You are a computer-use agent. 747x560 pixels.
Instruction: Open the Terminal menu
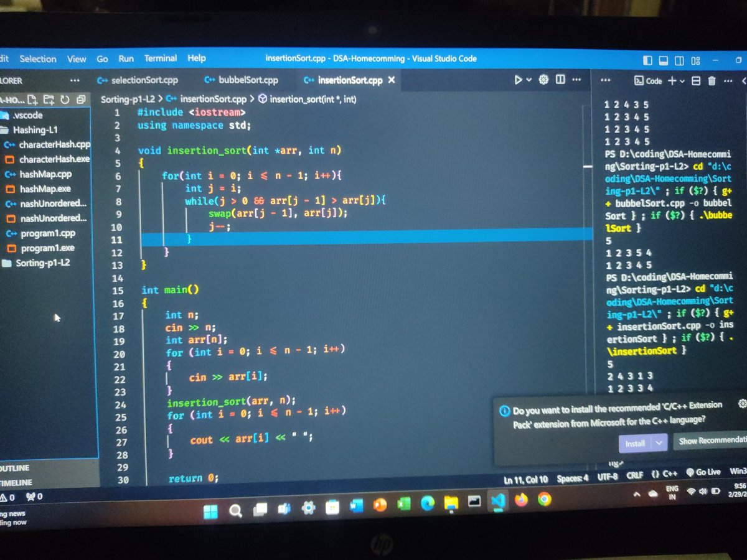161,58
